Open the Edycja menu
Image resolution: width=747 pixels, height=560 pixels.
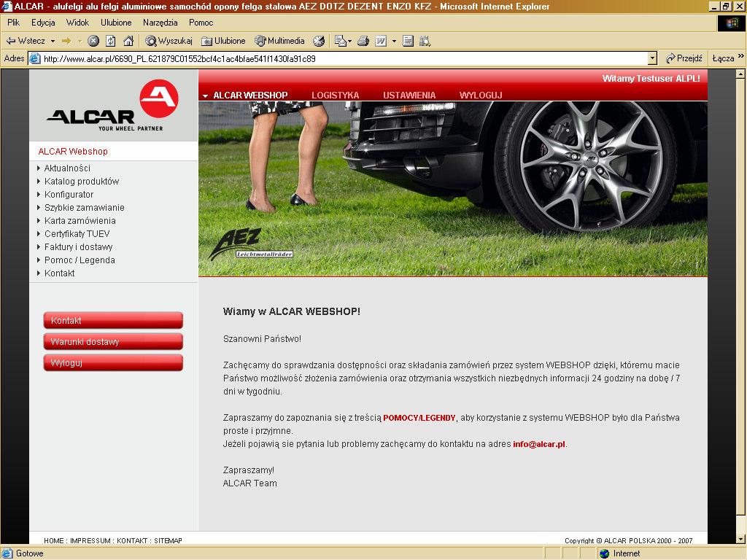[x=43, y=23]
